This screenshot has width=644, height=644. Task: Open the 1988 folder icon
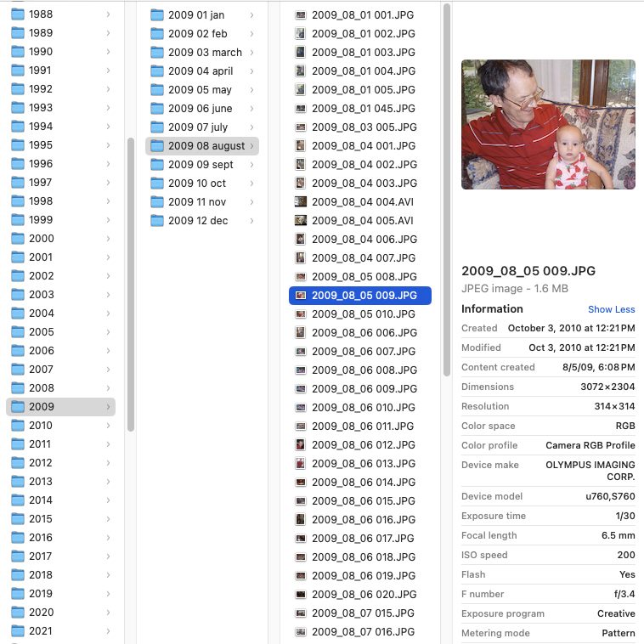[18, 14]
